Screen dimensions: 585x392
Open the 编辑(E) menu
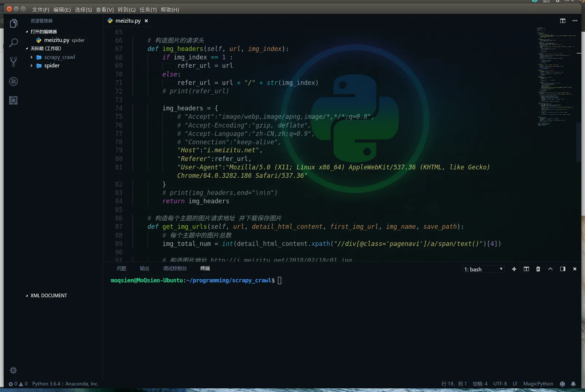62,9
